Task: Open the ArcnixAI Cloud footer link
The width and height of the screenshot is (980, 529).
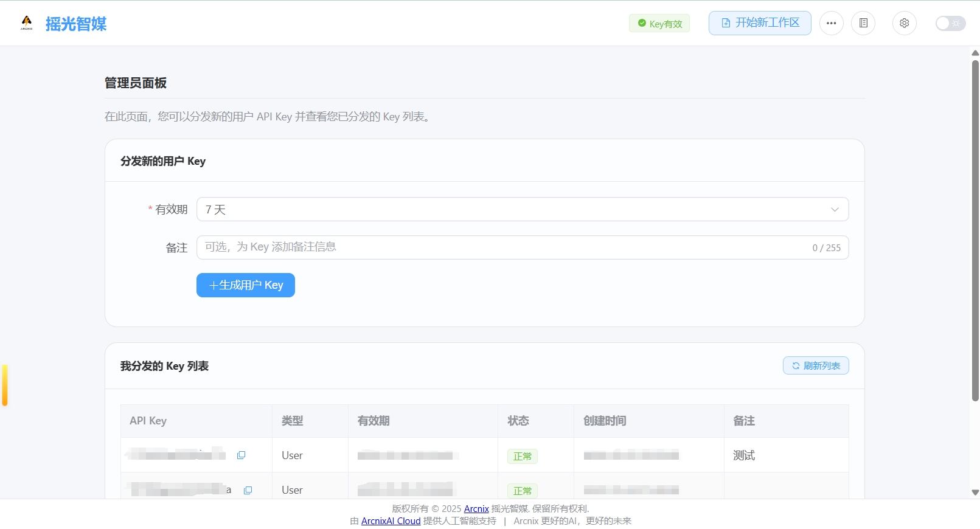Action: tap(391, 521)
